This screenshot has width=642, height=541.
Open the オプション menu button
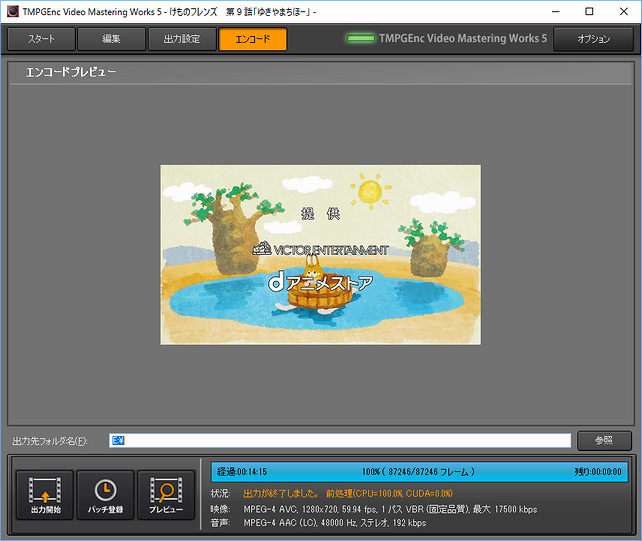coord(593,39)
